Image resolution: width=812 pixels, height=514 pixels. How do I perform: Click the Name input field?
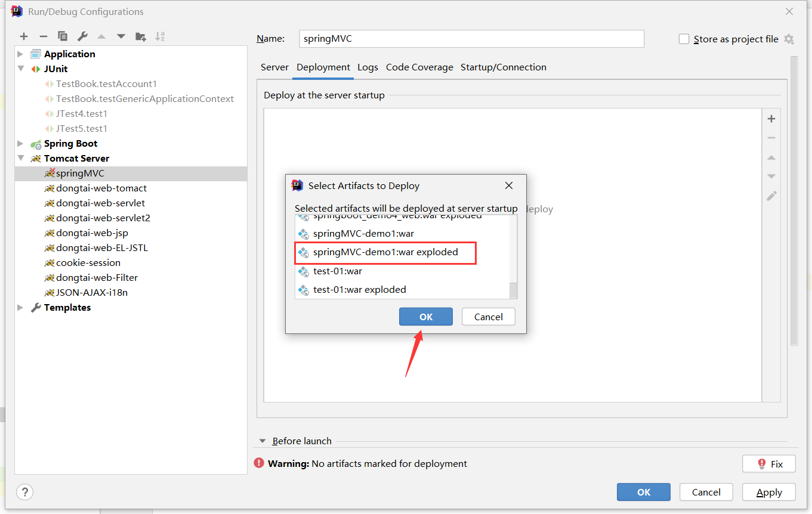point(471,38)
